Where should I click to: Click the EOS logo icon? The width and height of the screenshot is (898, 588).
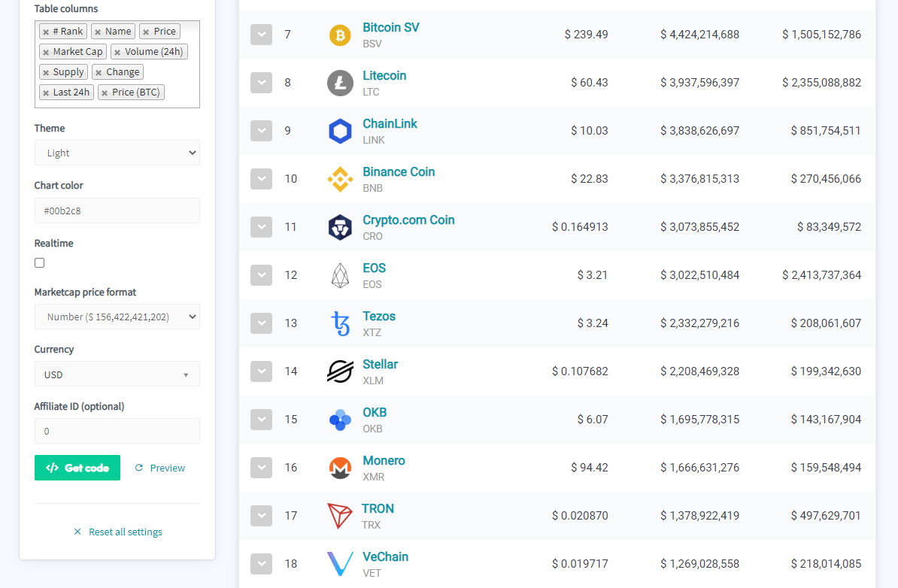(340, 275)
